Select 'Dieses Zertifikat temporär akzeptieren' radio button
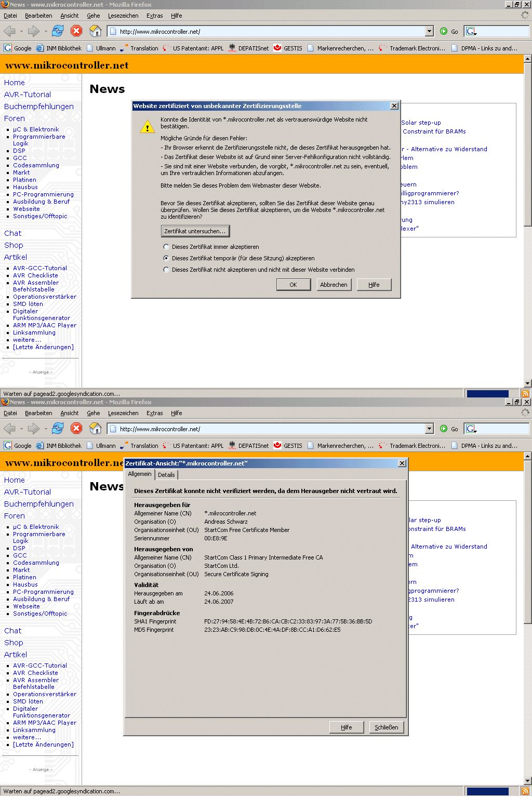Screen dimensions: 532x798 point(166,258)
